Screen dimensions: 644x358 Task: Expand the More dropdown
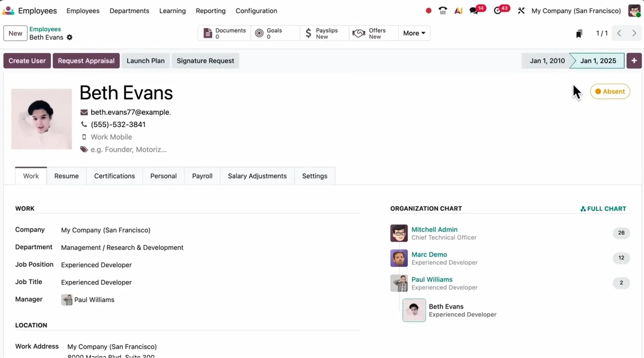pos(414,33)
